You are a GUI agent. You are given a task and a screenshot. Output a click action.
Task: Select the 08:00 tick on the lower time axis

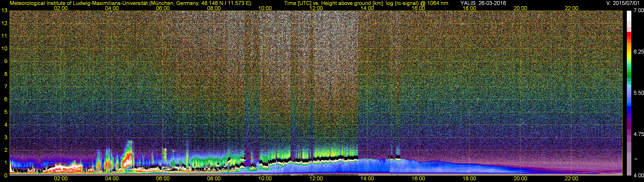(x=214, y=179)
